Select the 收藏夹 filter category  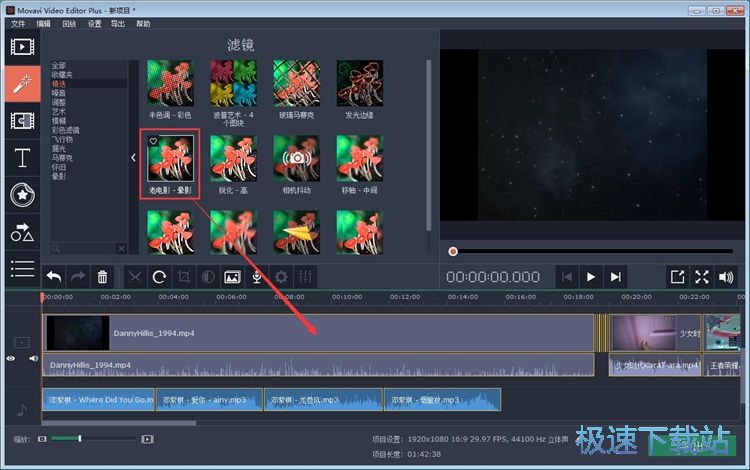pos(62,75)
